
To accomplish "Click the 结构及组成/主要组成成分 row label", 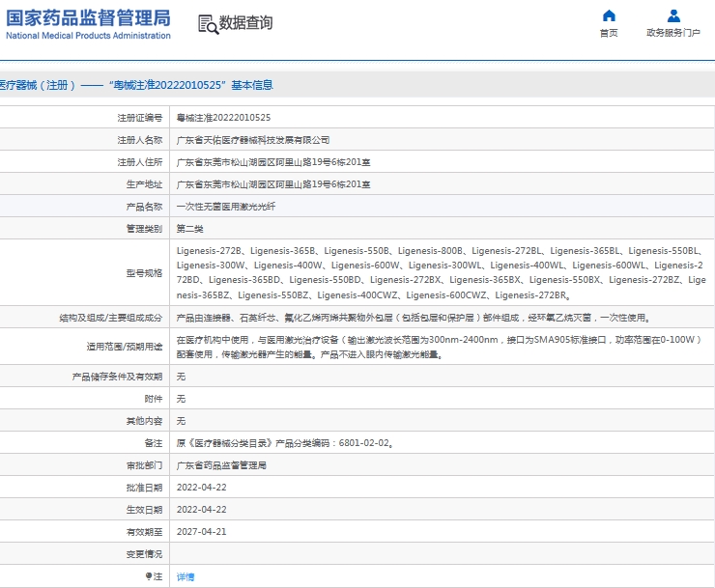I will coord(111,318).
